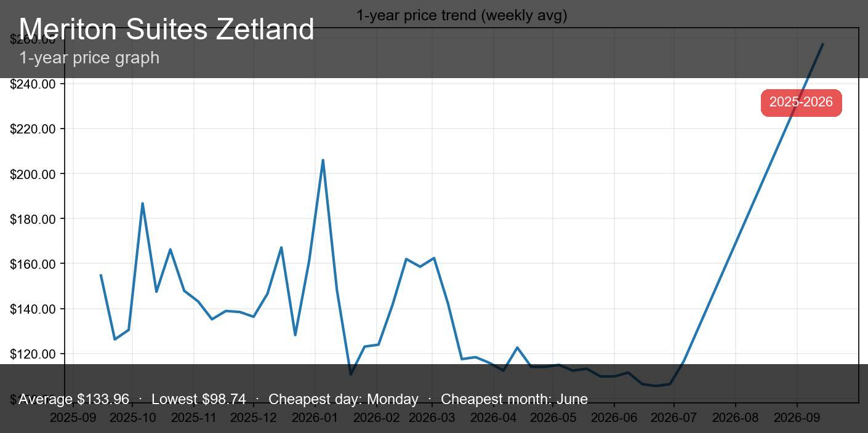Screen dimensions: 868x433
Task: Click the line's highest point in September 2026
Action: 822,44
